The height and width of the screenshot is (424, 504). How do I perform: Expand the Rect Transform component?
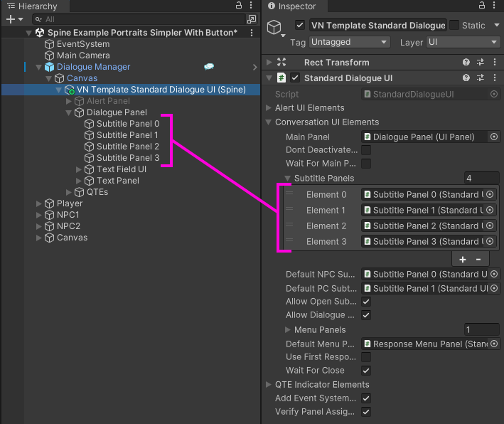click(x=269, y=62)
